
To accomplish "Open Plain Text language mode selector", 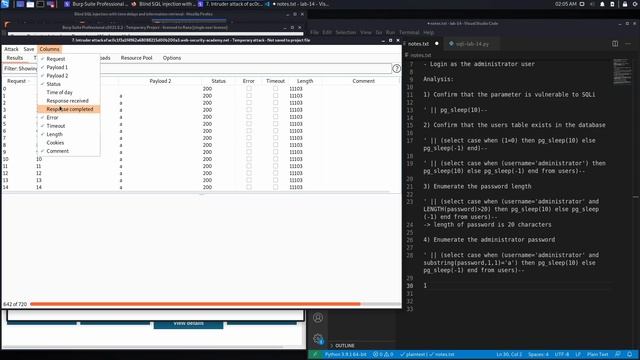I will pos(598,354).
